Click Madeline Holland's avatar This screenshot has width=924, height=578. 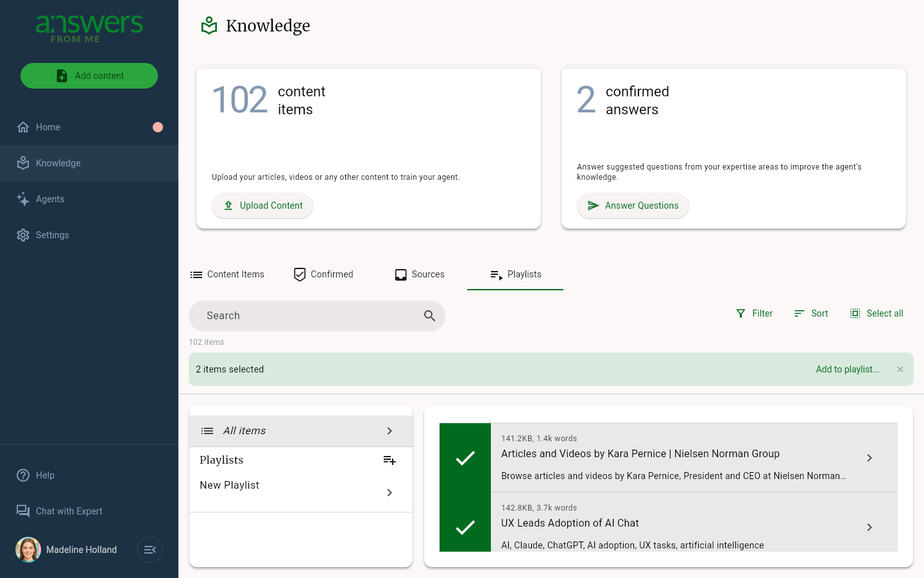28,550
